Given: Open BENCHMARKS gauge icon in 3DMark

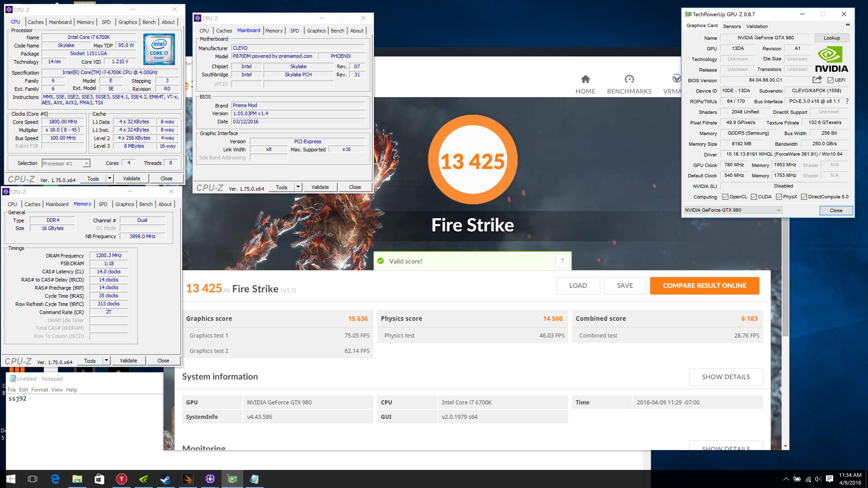Looking at the screenshot, I should click(629, 79).
